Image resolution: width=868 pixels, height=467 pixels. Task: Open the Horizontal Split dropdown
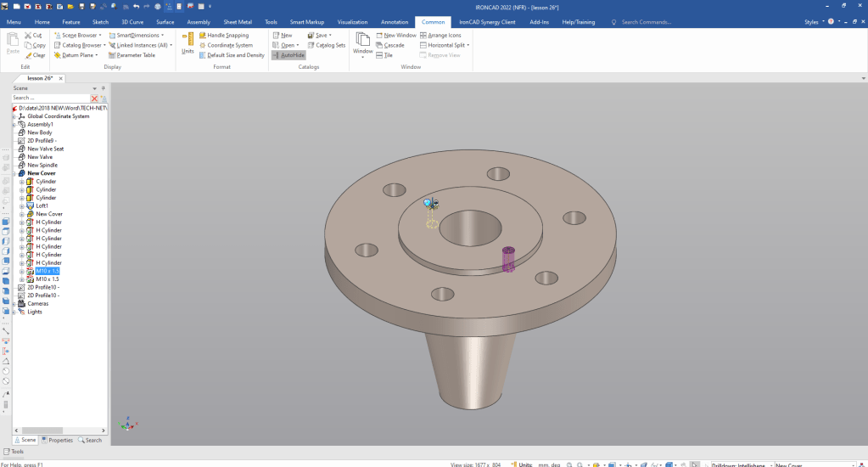468,45
